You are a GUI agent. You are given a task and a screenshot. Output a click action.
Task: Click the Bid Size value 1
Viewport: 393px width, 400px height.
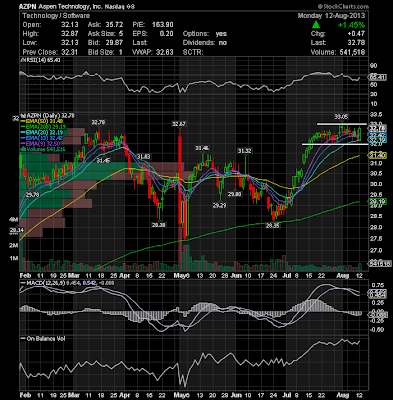click(121, 52)
